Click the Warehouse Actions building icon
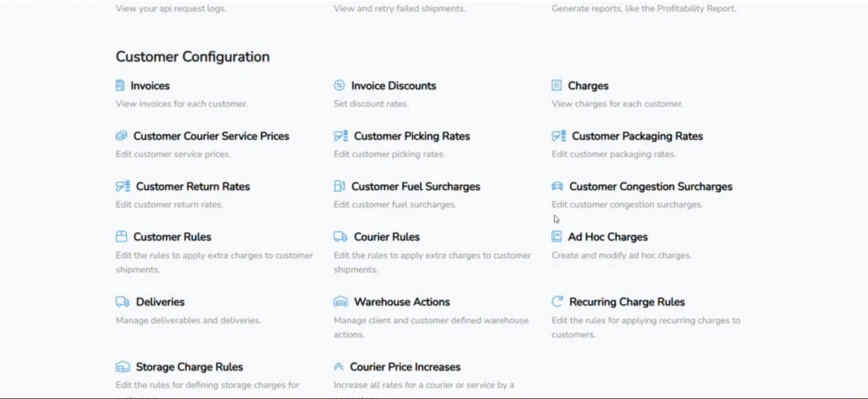Viewport: 868px width, 399px height. point(341,301)
